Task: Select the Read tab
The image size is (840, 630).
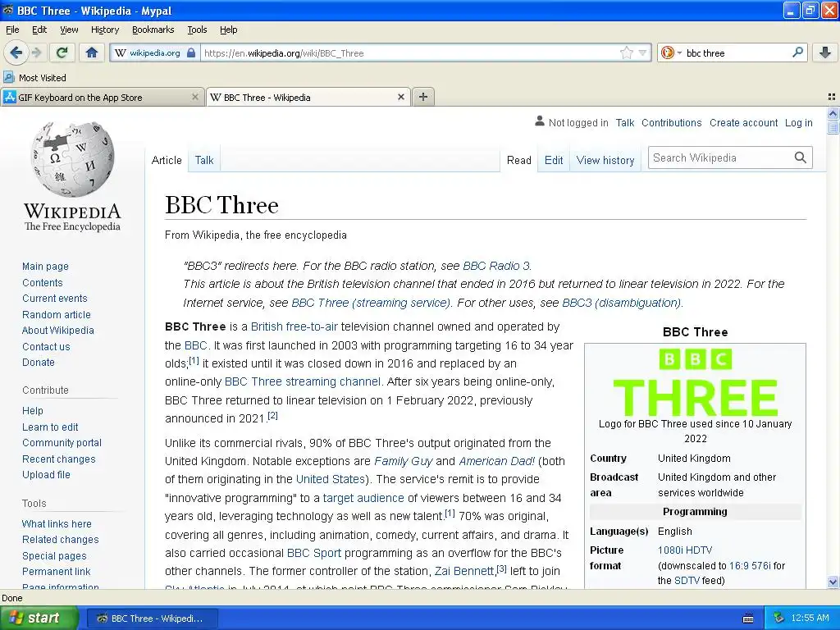Action: 519,160
